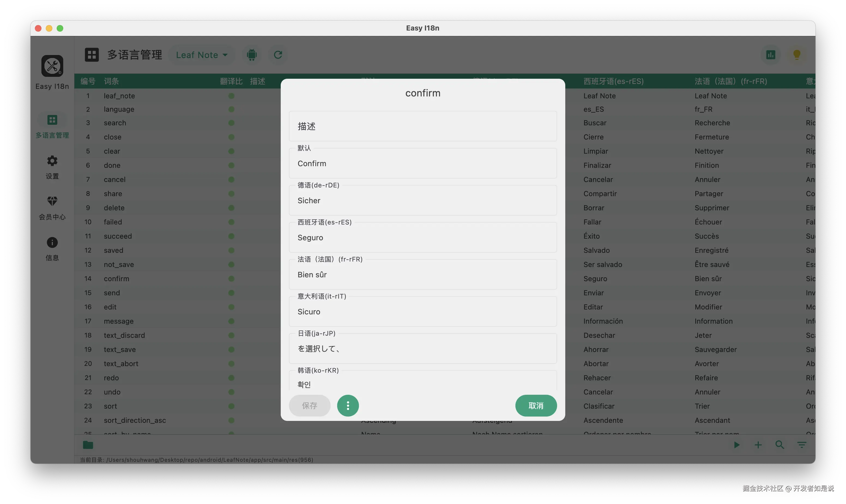Click the 描述 description input field
Screen dimensions: 846x504
[422, 126]
